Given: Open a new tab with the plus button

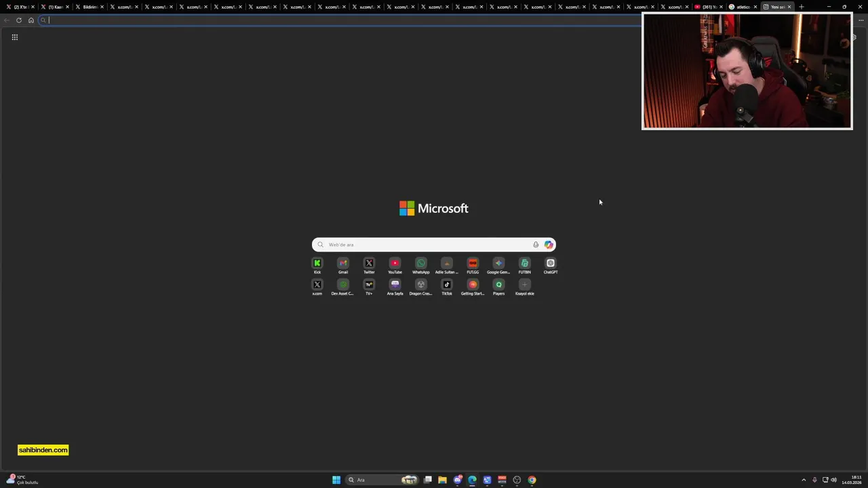Looking at the screenshot, I should click(802, 7).
